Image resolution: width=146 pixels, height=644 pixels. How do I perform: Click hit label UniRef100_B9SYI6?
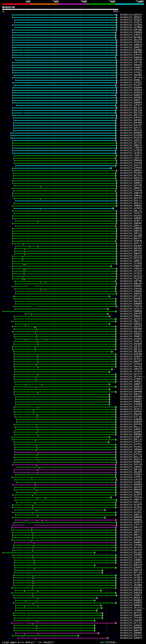click(x=131, y=115)
